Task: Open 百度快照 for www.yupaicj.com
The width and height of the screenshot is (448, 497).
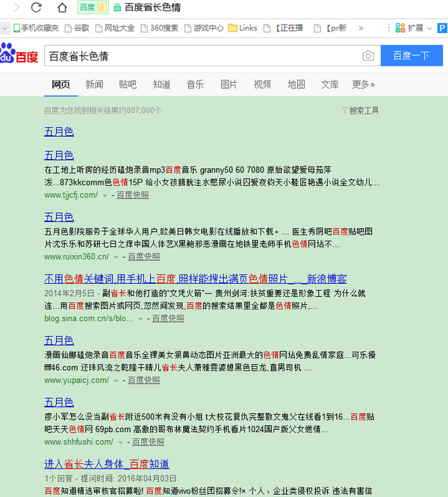Action: click(x=144, y=380)
